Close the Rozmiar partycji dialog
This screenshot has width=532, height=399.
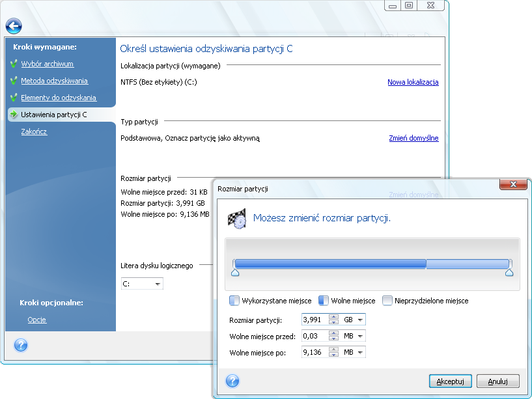[513, 184]
